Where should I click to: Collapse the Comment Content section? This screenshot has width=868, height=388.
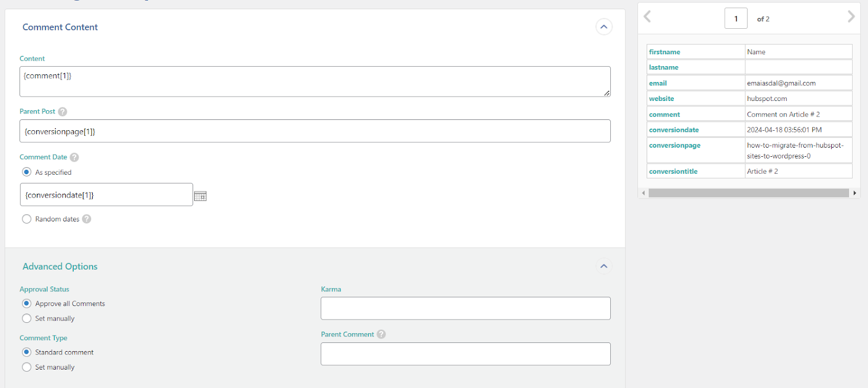604,27
